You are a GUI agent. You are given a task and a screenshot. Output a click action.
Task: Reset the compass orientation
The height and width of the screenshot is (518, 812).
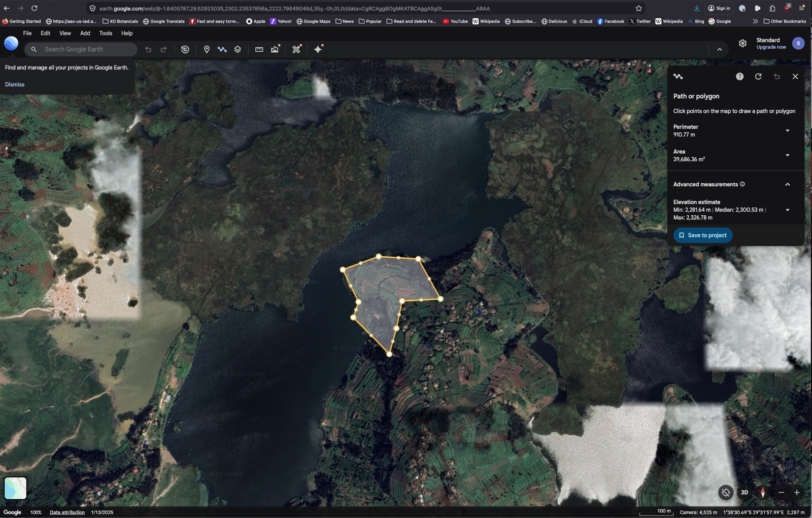click(763, 492)
